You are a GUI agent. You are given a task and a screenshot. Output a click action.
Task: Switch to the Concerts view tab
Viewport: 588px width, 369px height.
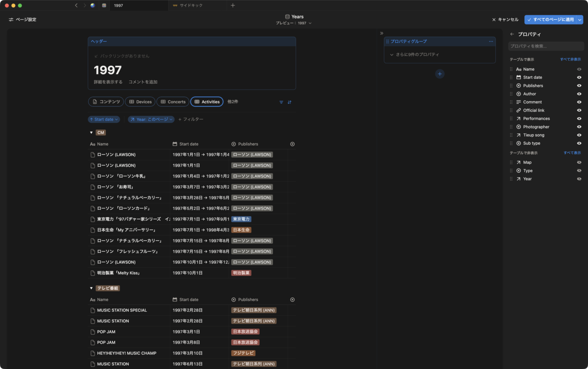173,101
